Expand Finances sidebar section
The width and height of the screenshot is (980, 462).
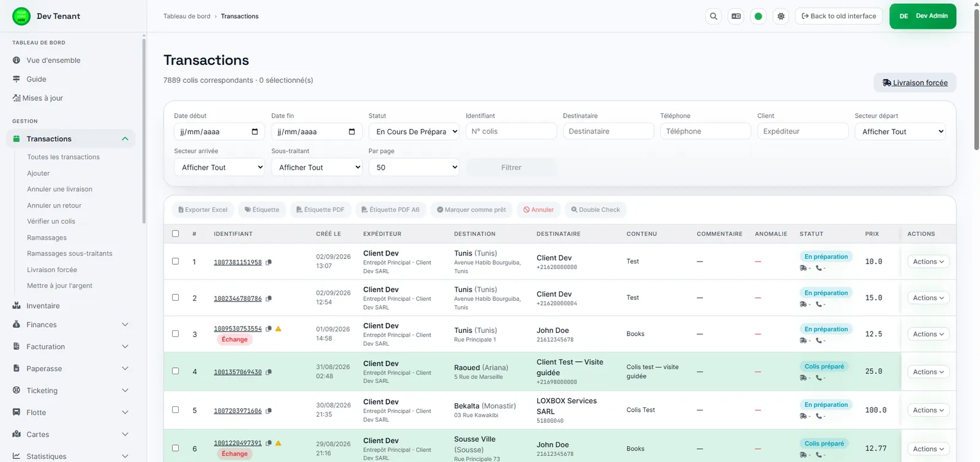point(125,325)
